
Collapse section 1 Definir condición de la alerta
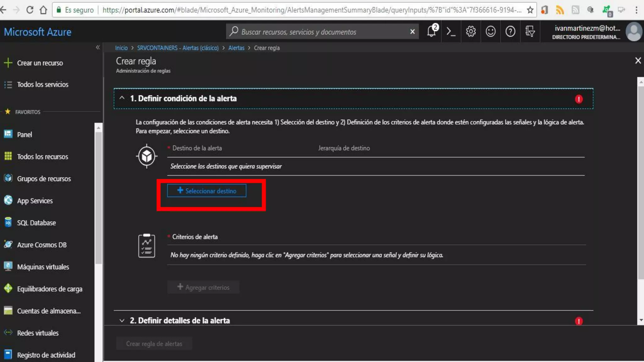[122, 98]
